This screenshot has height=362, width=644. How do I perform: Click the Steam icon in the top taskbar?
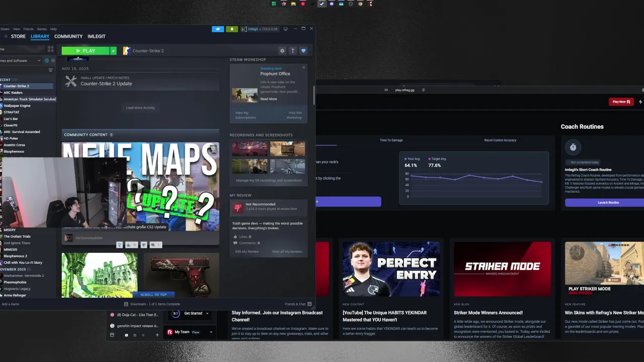(x=321, y=4)
